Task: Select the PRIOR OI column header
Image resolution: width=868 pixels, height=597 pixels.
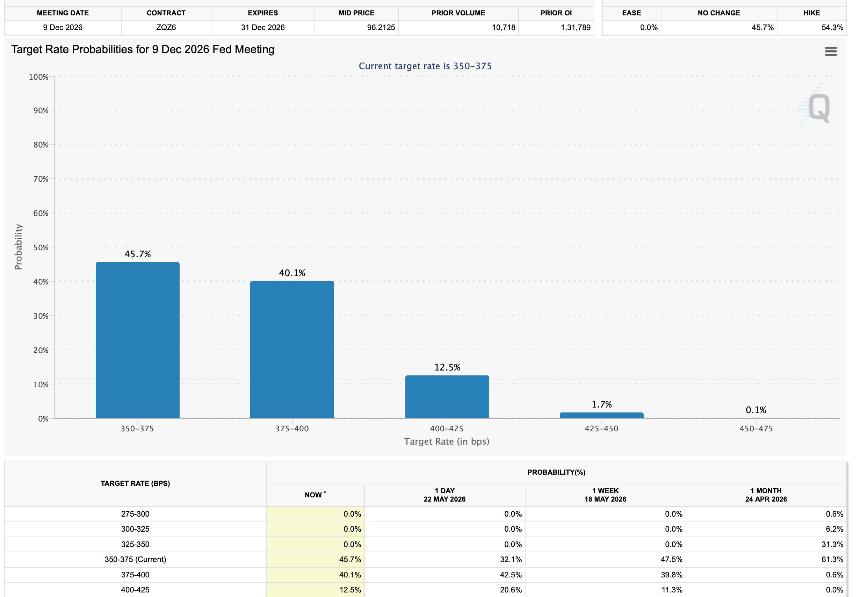Action: [556, 13]
